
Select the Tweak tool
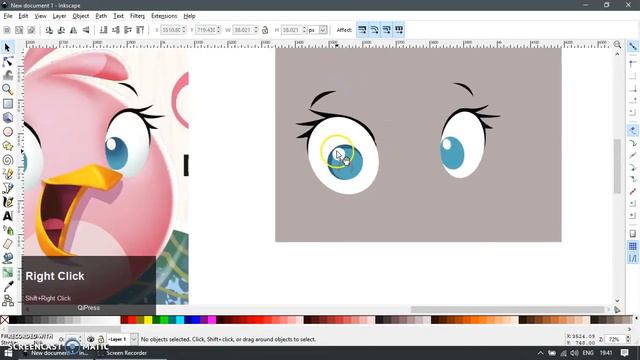pyautogui.click(x=7, y=76)
